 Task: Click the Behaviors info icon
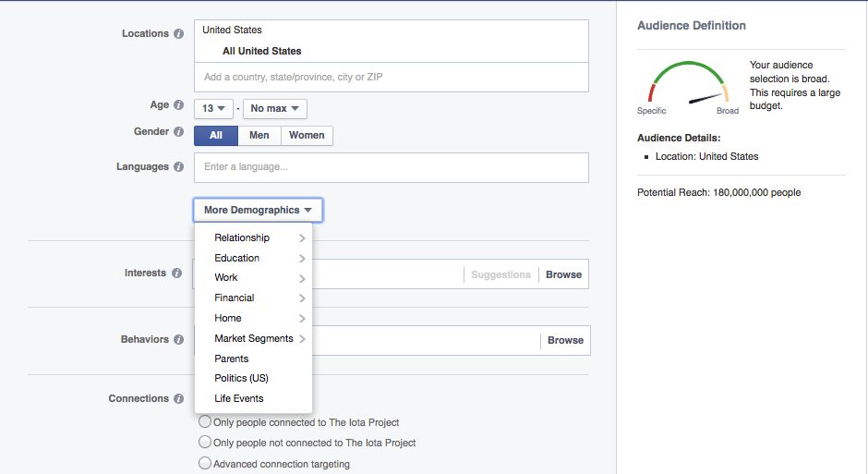click(178, 339)
